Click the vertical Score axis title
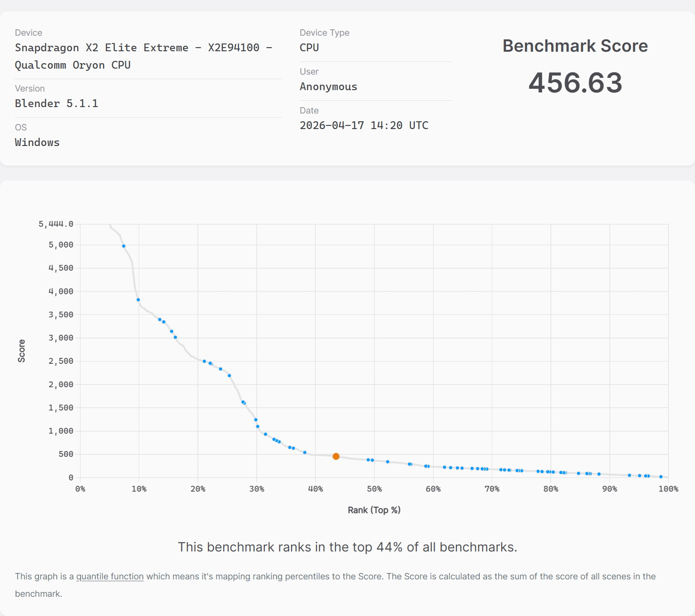This screenshot has width=695, height=616. (22, 351)
